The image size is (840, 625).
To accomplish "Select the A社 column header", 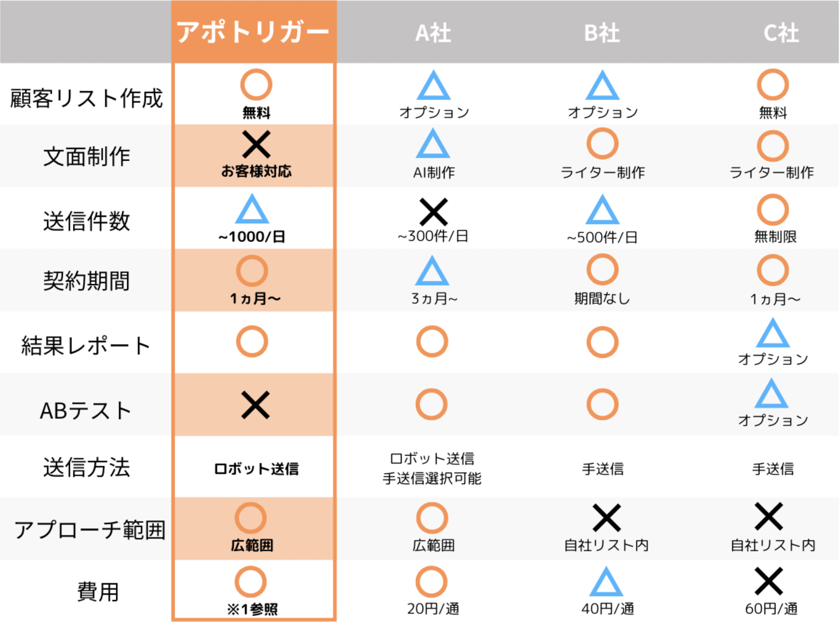I will [x=433, y=33].
